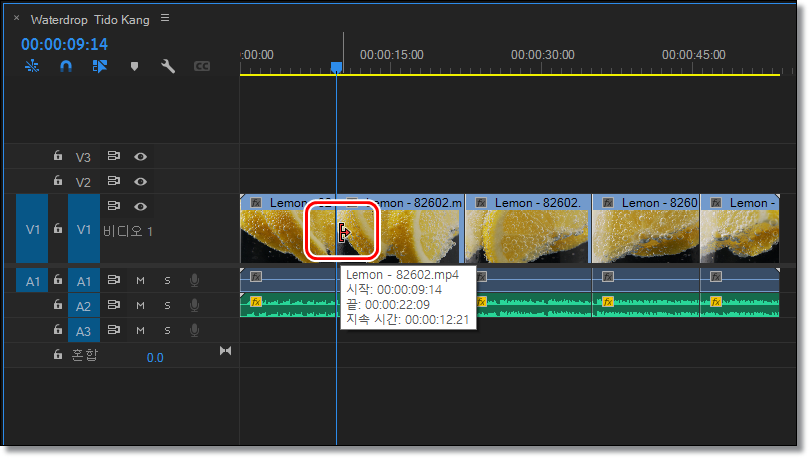Viewport: 809px width, 468px height.
Task: Select track V3 label
Action: coord(83,157)
